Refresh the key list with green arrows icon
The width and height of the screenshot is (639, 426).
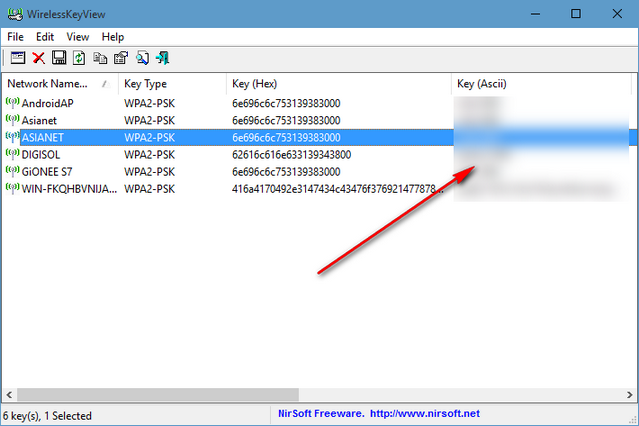point(79,58)
